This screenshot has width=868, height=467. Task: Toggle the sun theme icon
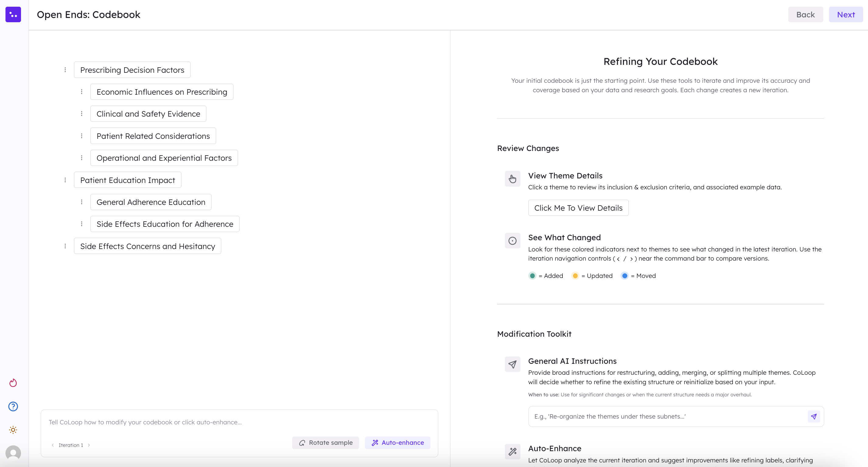coord(13,430)
